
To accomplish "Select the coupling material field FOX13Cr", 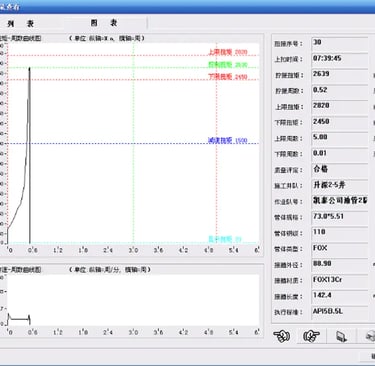I will (x=340, y=280).
